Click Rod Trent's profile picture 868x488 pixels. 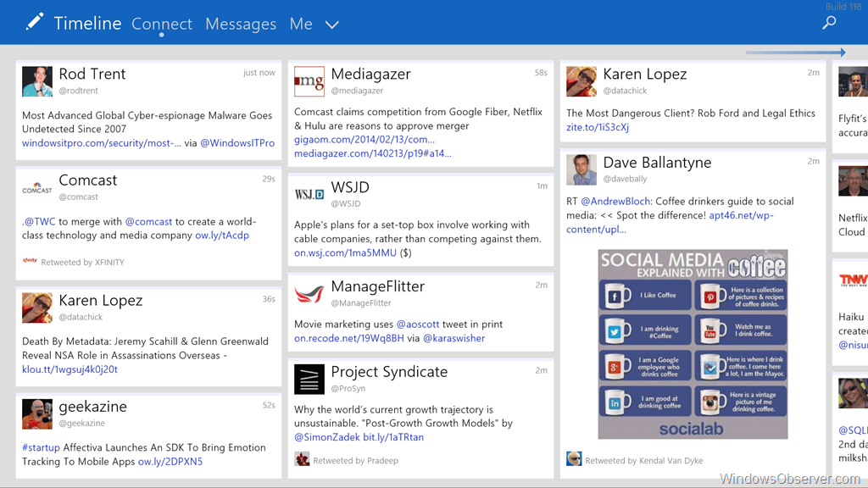(x=37, y=81)
